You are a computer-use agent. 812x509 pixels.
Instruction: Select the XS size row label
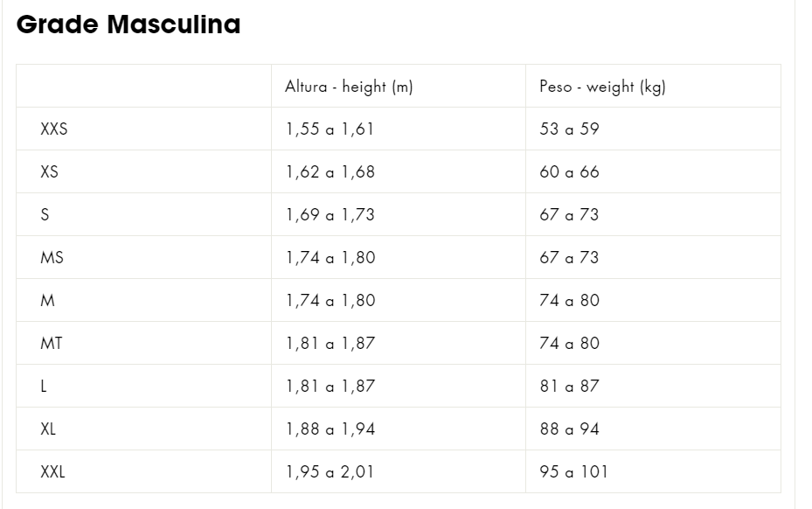pyautogui.click(x=50, y=172)
